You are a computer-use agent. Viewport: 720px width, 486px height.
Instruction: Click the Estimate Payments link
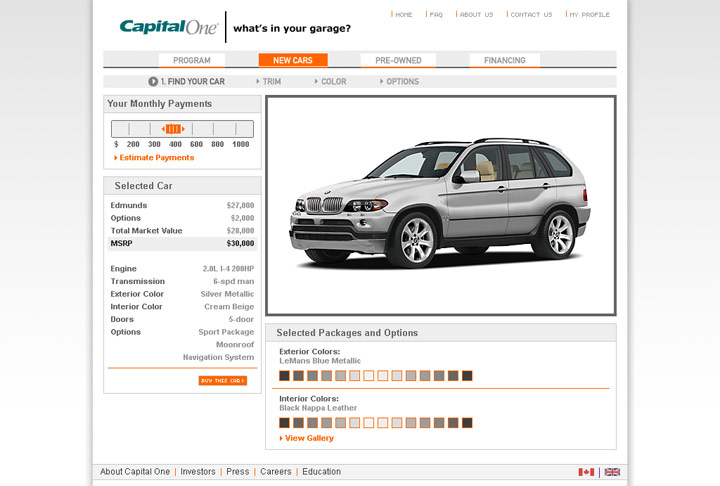tap(156, 158)
